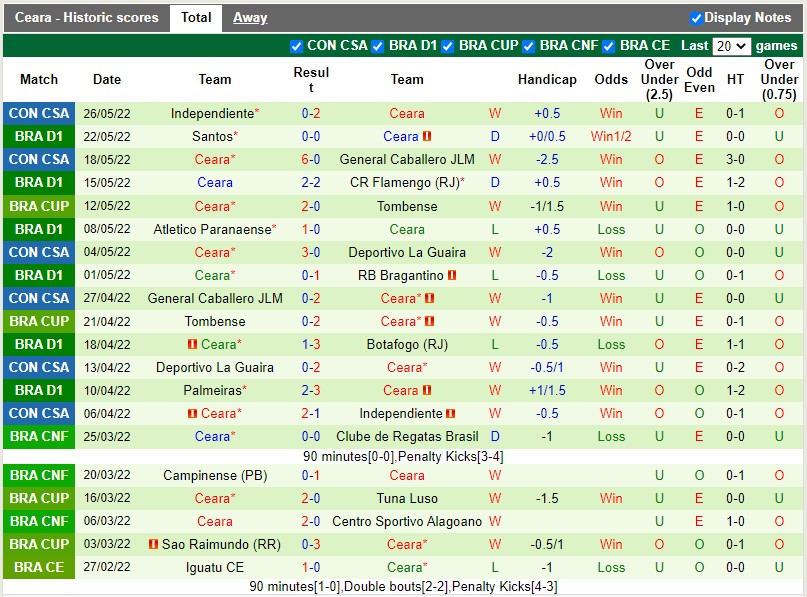The width and height of the screenshot is (807, 597).
Task: Click CON CSA label on 26/05/22 row
Action: pyautogui.click(x=39, y=114)
